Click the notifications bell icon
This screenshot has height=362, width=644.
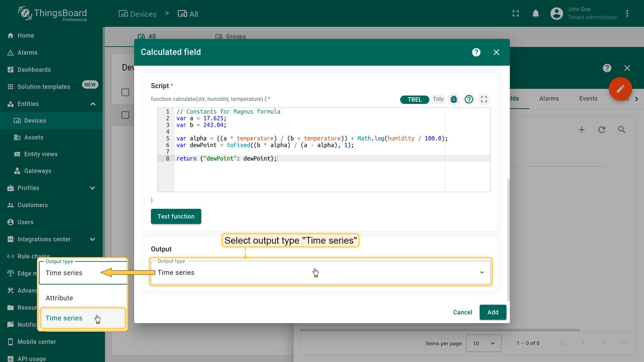pos(536,14)
